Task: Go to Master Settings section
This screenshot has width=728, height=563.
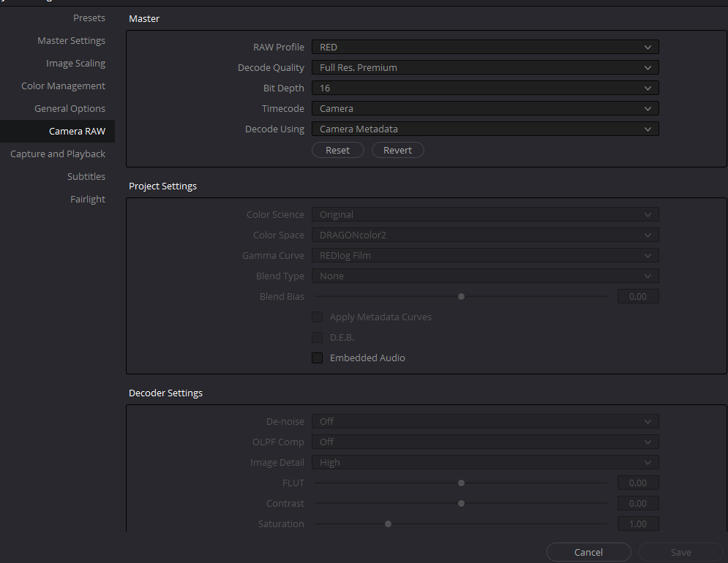Action: pyautogui.click(x=71, y=40)
